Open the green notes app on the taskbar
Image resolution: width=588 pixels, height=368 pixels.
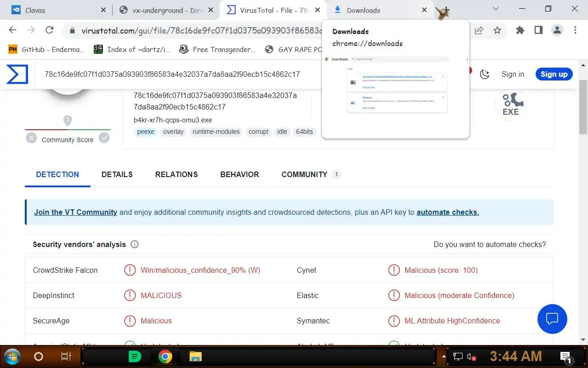pyautogui.click(x=135, y=356)
